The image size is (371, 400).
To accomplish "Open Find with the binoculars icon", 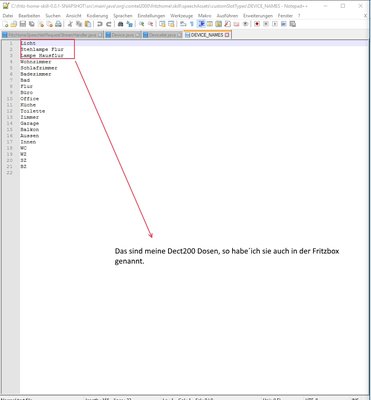I will [120, 24].
